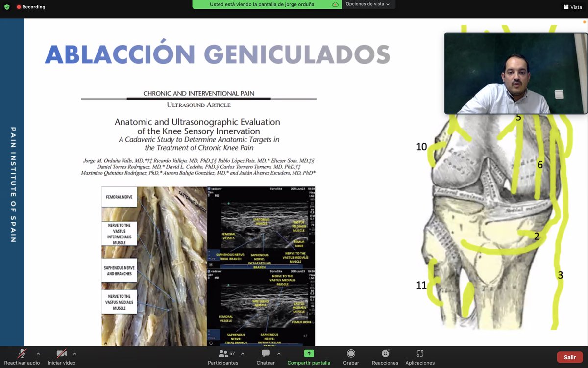Leave the meeting with Salir button

(570, 357)
